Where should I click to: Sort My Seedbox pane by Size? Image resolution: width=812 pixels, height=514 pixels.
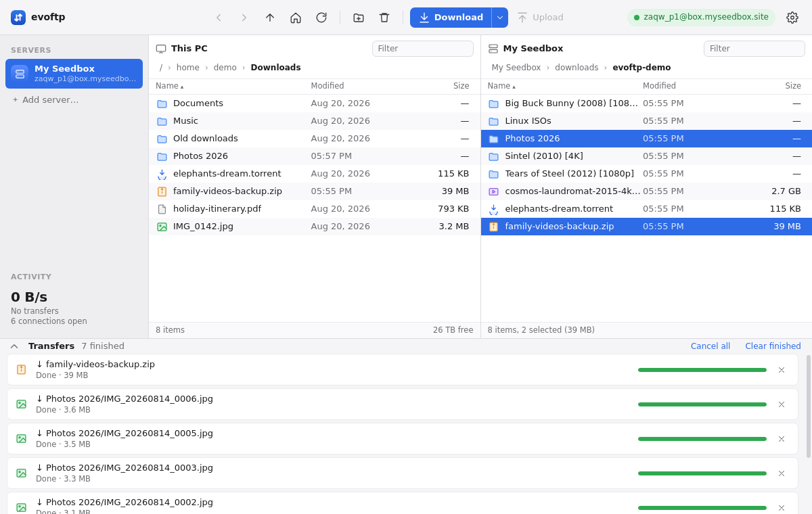(x=793, y=86)
